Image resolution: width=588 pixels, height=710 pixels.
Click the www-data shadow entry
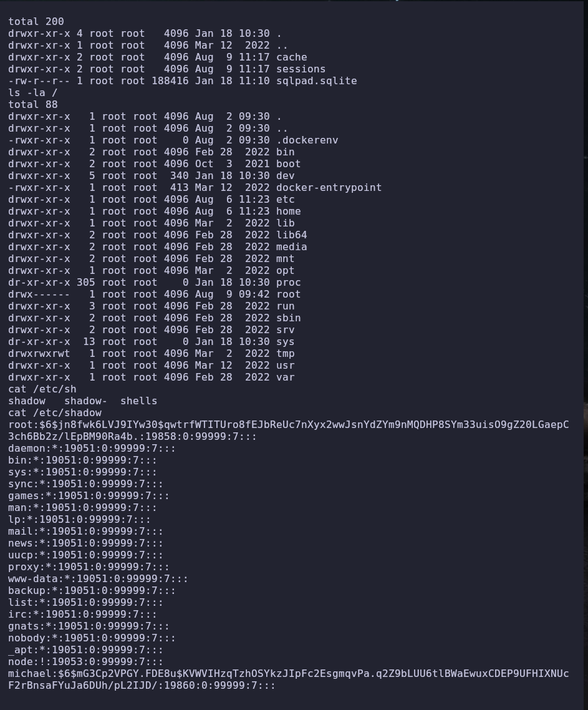(98, 579)
